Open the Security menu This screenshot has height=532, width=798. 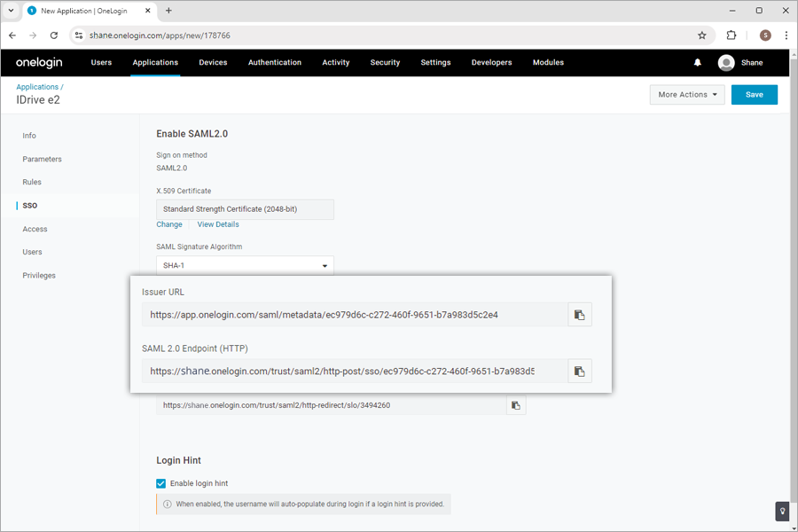pos(386,63)
